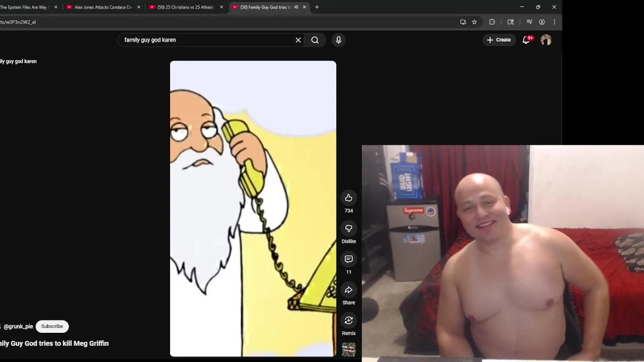
Task: Close the 'Family Guy God tries' tab
Action: tap(304, 7)
